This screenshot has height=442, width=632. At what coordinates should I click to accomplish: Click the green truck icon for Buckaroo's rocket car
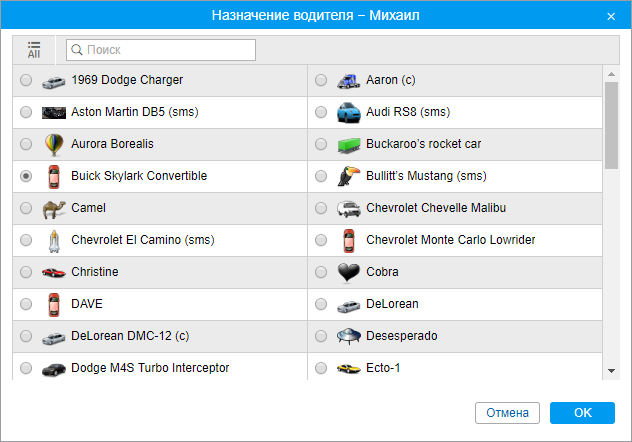[348, 144]
